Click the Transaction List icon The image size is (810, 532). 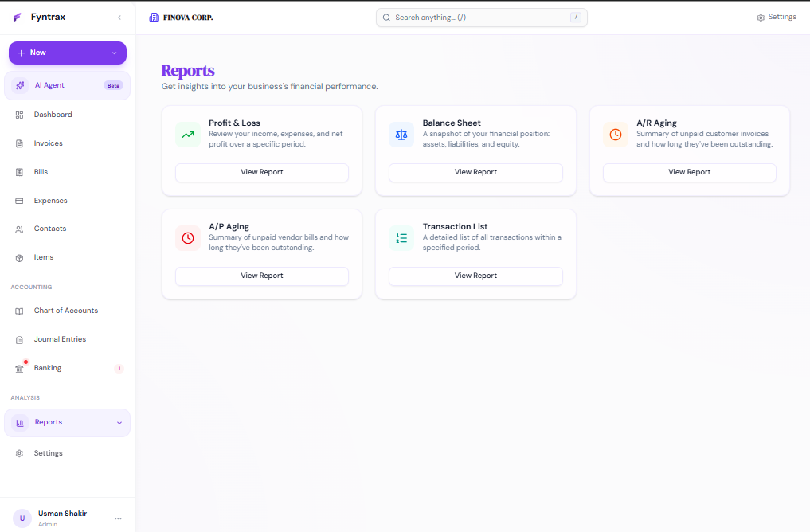point(401,238)
